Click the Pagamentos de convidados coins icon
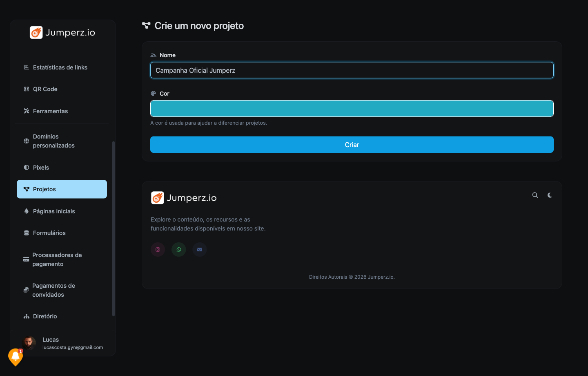 click(26, 290)
